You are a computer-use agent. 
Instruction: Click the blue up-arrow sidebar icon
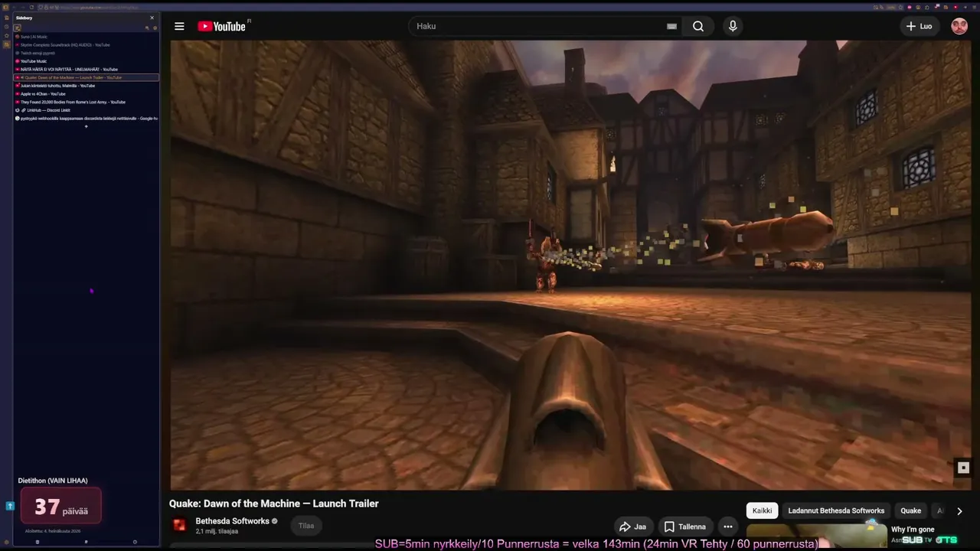[10, 506]
